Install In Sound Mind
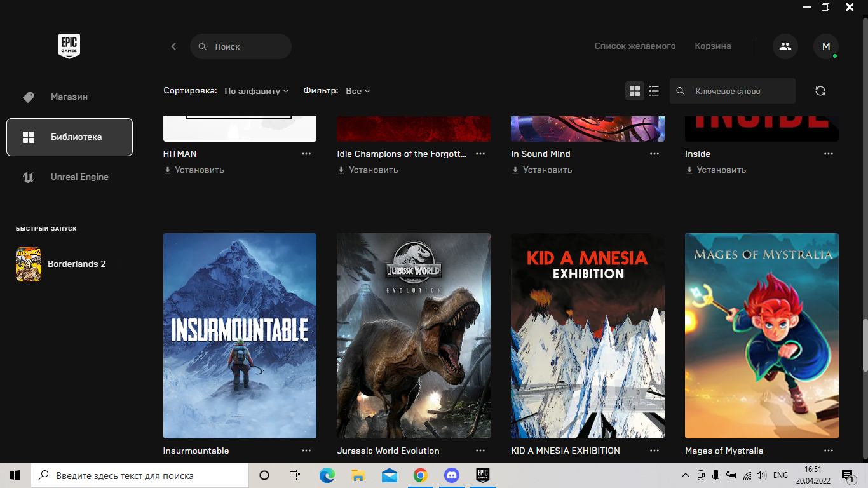This screenshot has height=488, width=868. [x=542, y=170]
